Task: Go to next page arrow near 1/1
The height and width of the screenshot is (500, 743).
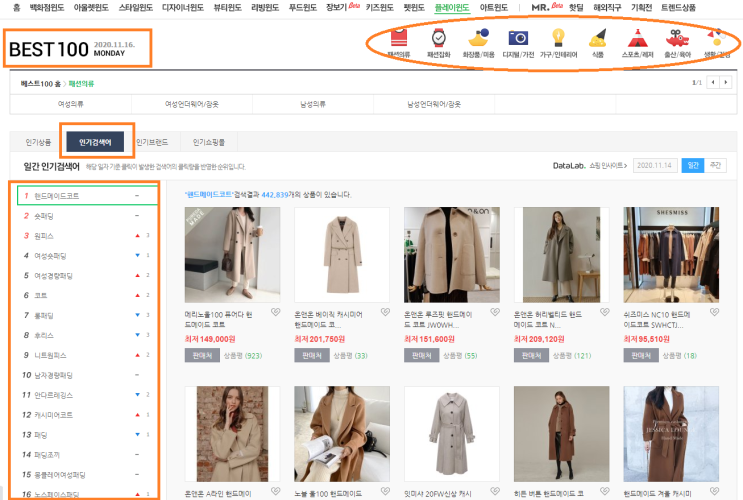Action: 725,82
